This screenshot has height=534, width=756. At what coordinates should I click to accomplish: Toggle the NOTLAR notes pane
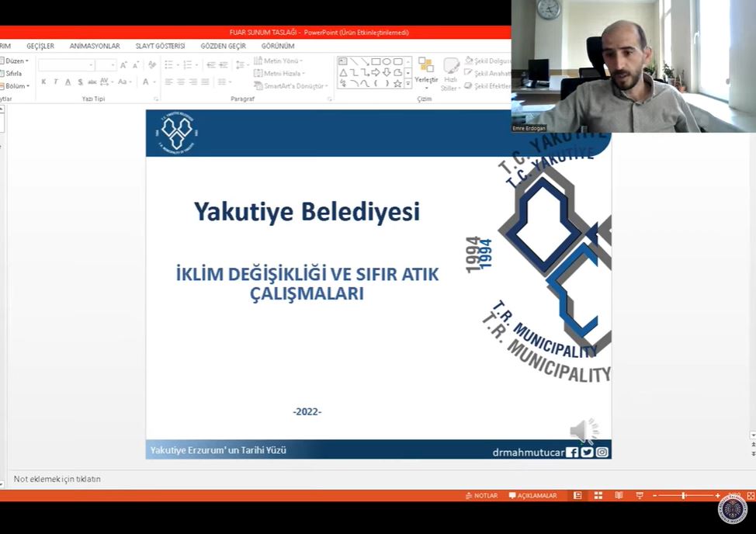[481, 495]
